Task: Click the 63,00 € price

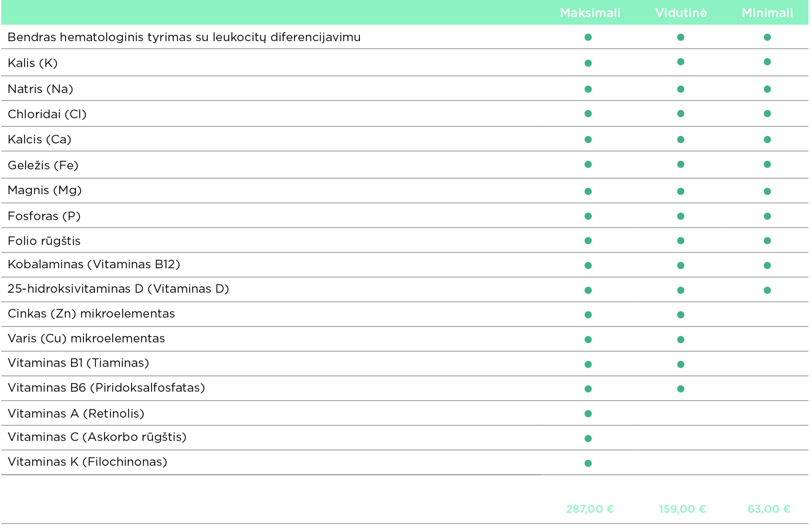Action: [769, 509]
